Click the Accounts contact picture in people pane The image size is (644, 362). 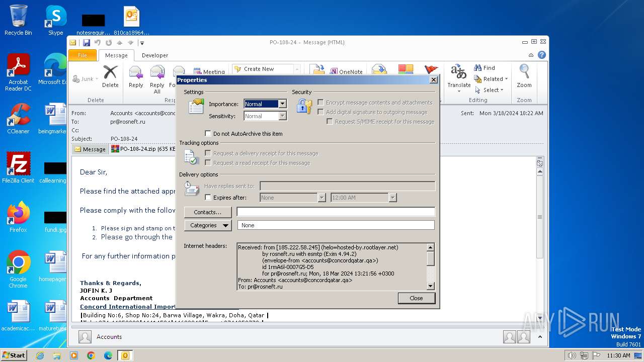click(x=85, y=337)
